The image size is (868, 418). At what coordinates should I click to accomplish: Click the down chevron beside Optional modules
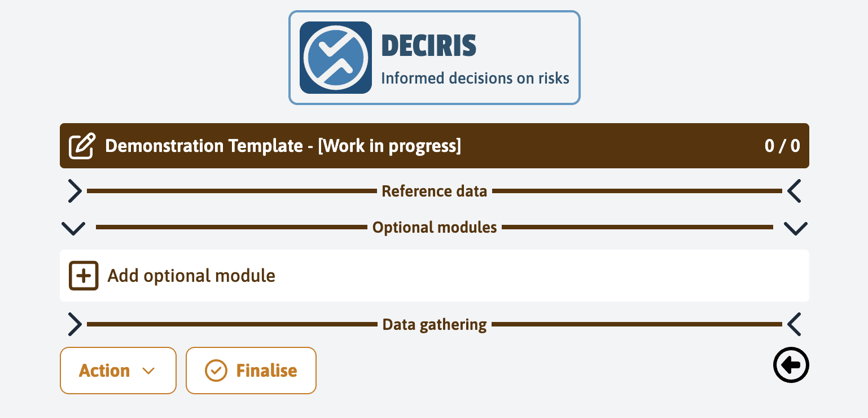[73, 228]
